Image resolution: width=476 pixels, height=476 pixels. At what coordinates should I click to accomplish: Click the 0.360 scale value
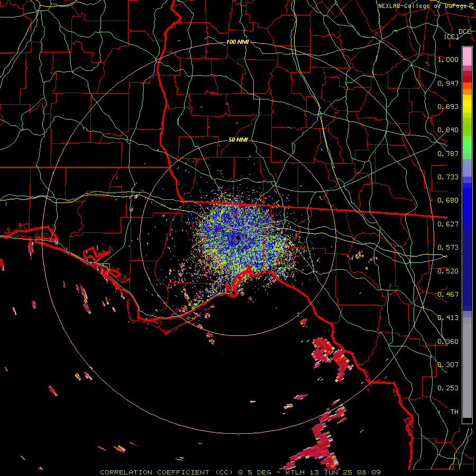click(448, 342)
